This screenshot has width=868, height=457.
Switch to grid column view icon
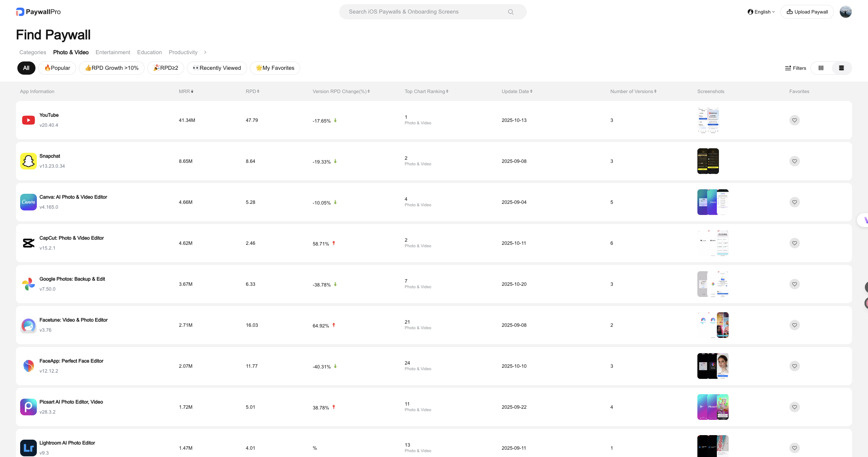pos(821,68)
